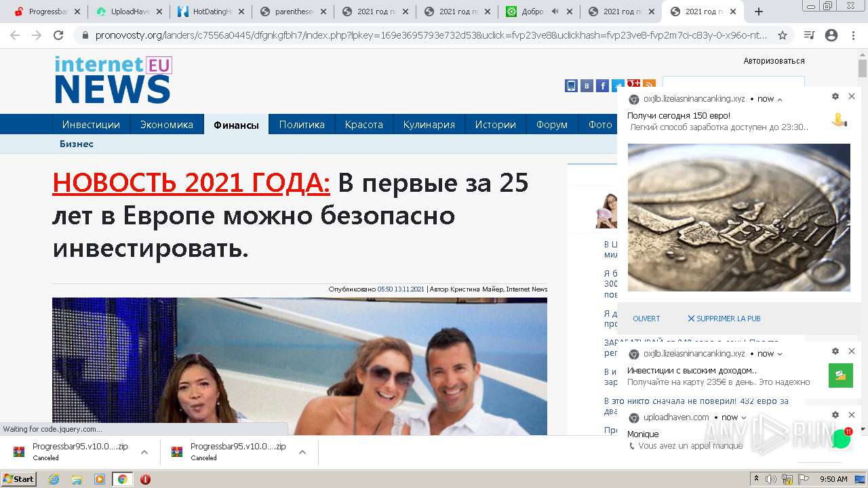
Task: Click the site search input field
Action: pyautogui.click(x=734, y=83)
